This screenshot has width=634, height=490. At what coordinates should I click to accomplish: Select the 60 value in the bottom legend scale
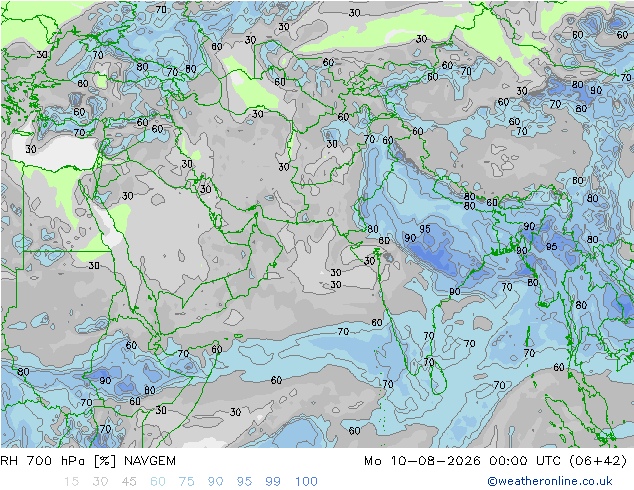tap(158, 482)
